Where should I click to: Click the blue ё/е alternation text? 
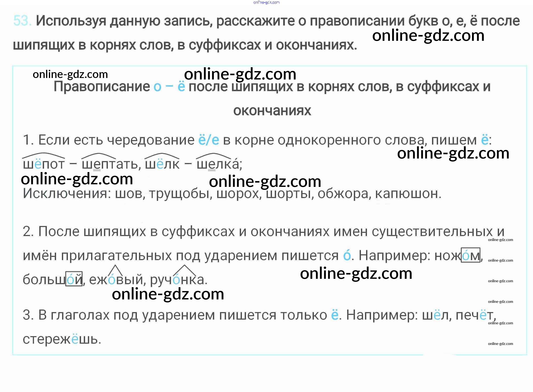point(209,140)
